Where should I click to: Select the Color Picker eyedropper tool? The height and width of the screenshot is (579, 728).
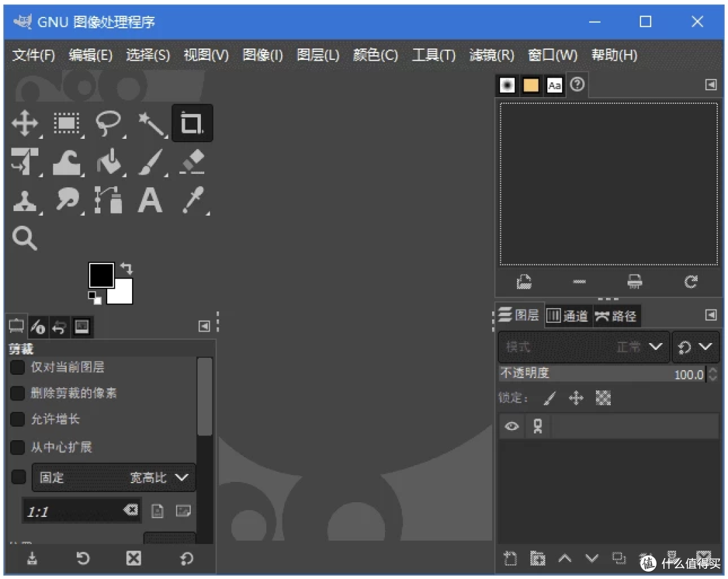point(193,200)
